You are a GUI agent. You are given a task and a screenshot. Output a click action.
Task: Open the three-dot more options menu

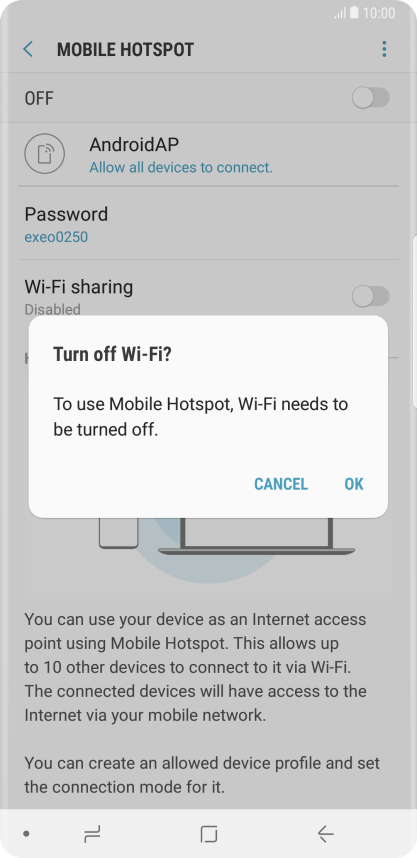(x=384, y=49)
